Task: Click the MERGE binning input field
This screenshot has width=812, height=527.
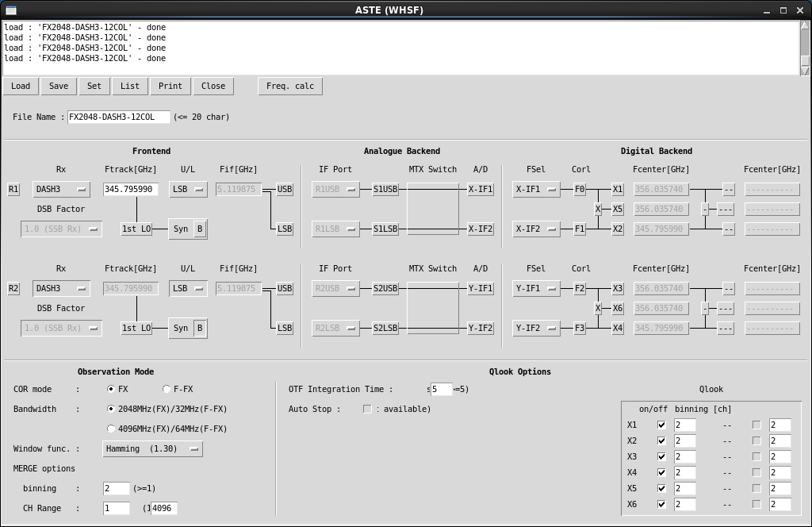Action: [x=116, y=488]
